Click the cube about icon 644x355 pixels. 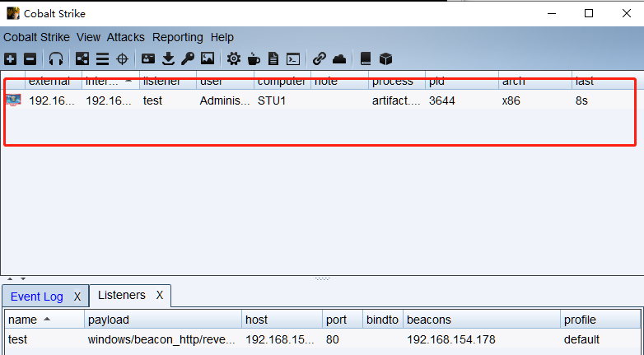(385, 59)
